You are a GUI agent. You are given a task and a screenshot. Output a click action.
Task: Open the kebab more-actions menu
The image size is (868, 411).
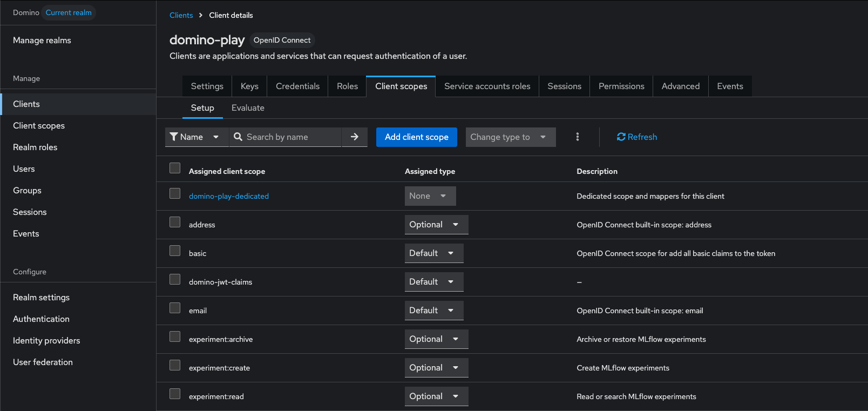578,137
